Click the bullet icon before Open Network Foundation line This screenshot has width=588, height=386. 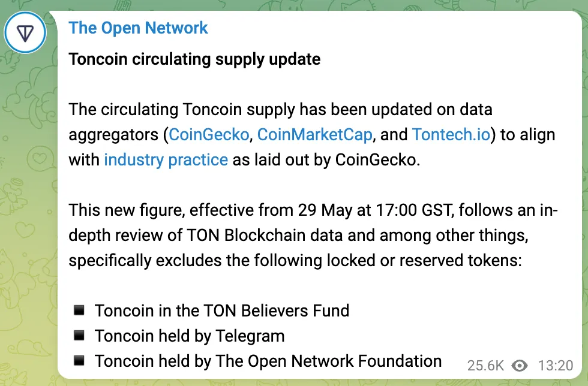click(x=79, y=360)
